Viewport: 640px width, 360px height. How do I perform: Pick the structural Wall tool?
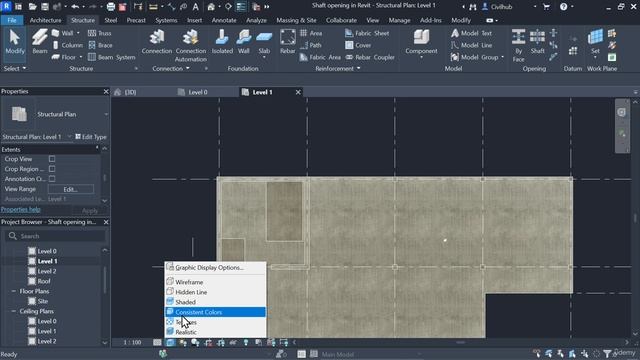click(63, 33)
